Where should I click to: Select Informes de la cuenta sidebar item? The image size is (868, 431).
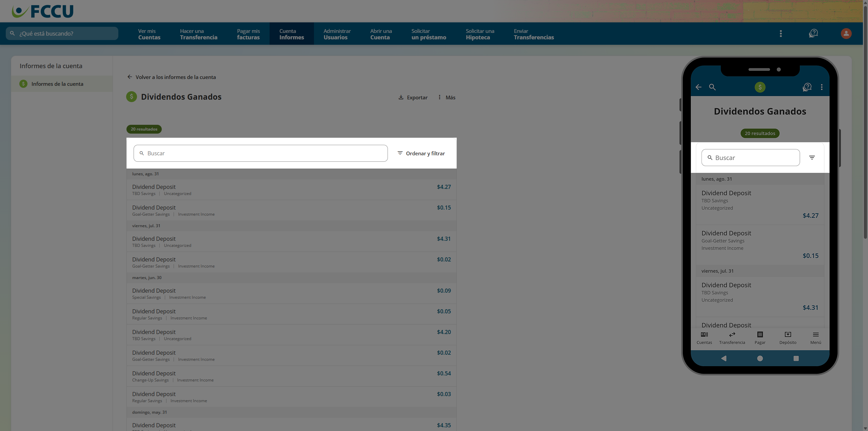62,84
